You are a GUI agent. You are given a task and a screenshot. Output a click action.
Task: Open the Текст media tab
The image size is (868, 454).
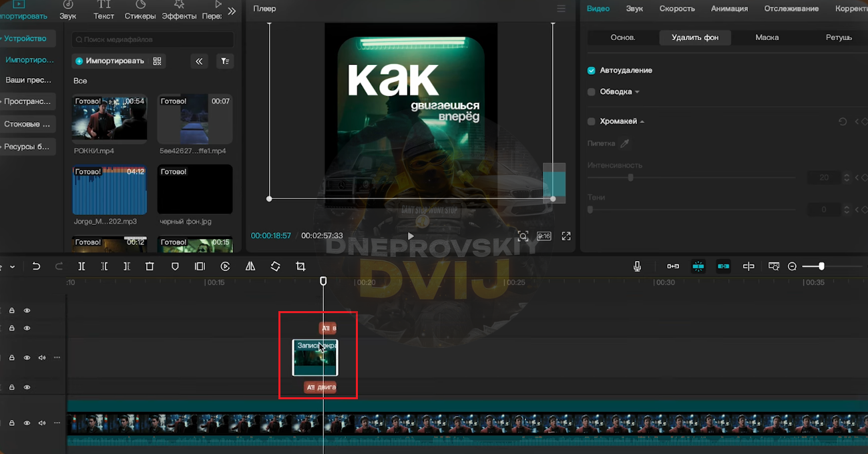(103, 10)
